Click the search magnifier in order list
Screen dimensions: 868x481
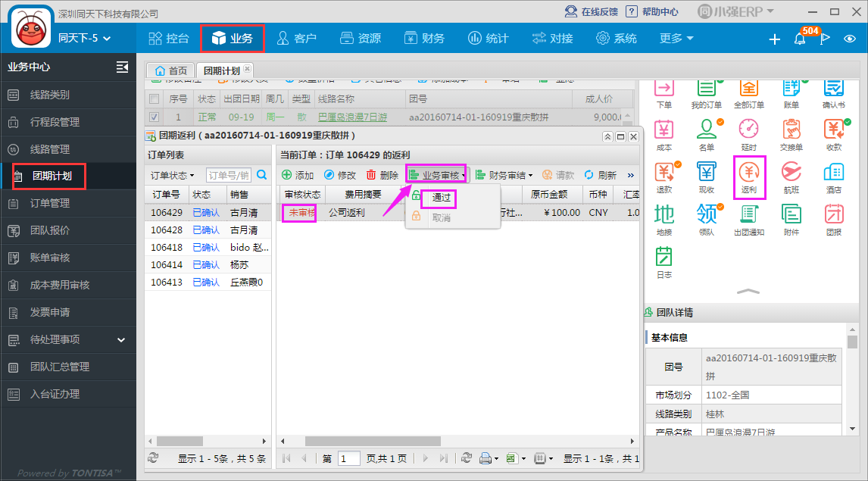(x=262, y=175)
